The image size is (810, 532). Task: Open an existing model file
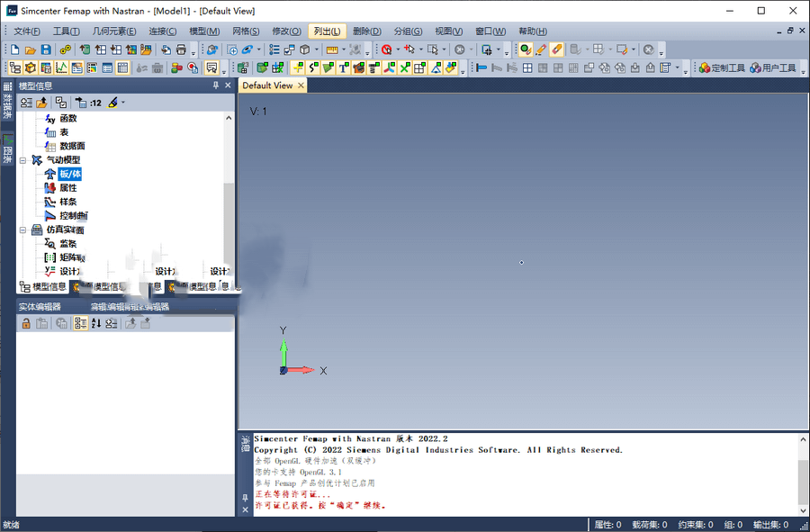31,50
